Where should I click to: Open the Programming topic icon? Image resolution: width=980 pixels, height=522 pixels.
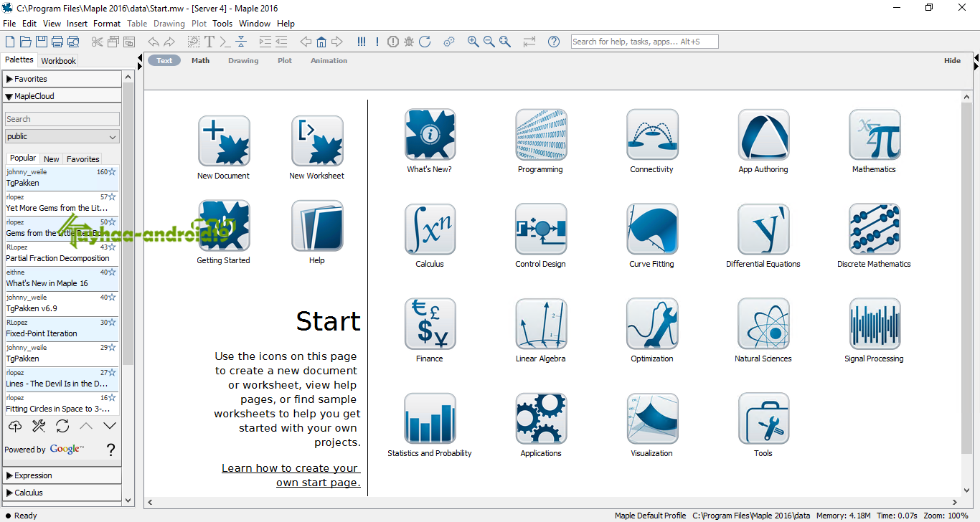541,135
